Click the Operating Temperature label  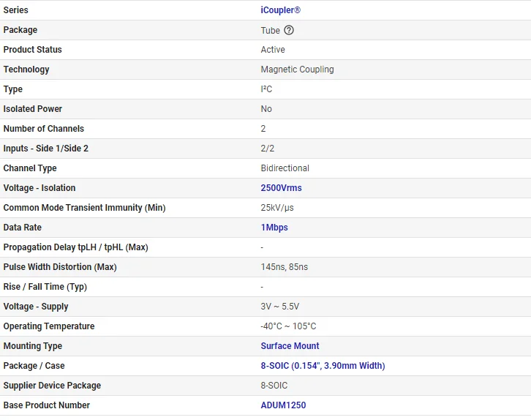[49, 326]
